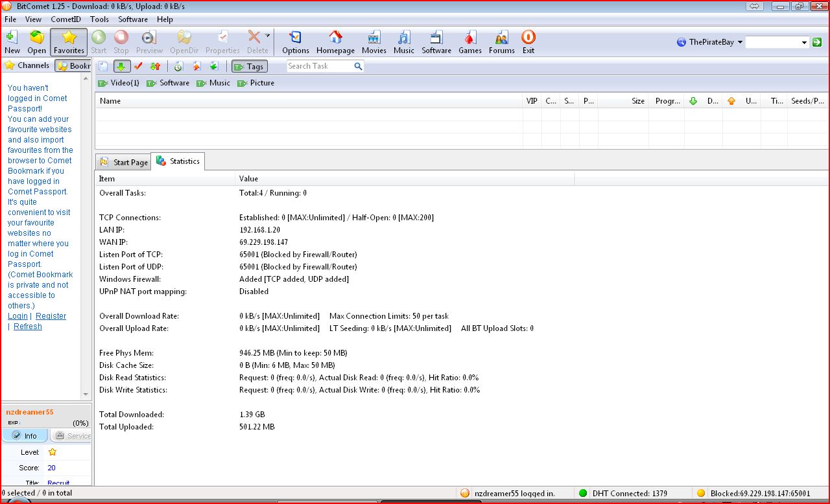Screen dimensions: 830x504
Task: Filter by the Software tag
Action: point(168,83)
